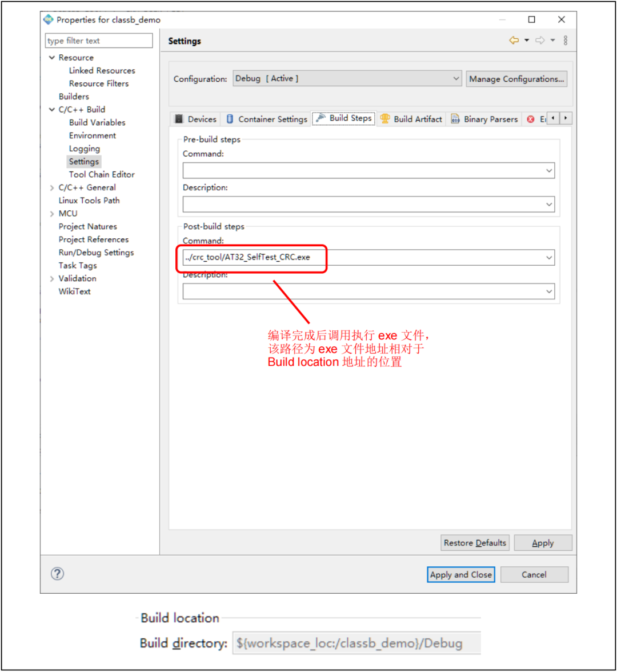Click the back navigation arrow icon

coord(514,40)
